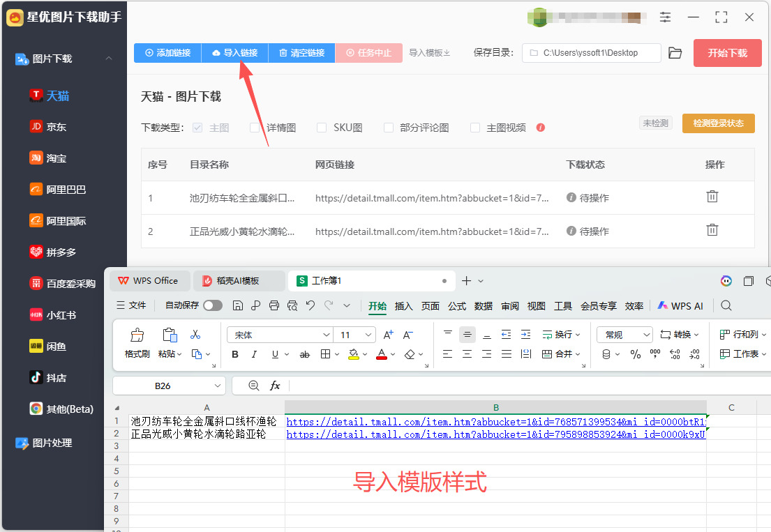This screenshot has width=771, height=532.
Task: Click the cut scissors icon in WPS
Action: click(x=195, y=335)
